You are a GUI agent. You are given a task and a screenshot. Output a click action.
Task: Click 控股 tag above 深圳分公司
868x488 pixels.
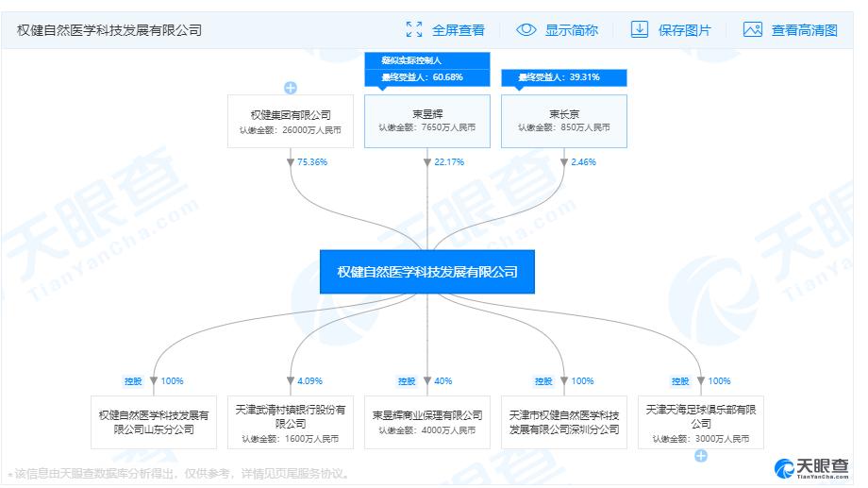tap(543, 381)
